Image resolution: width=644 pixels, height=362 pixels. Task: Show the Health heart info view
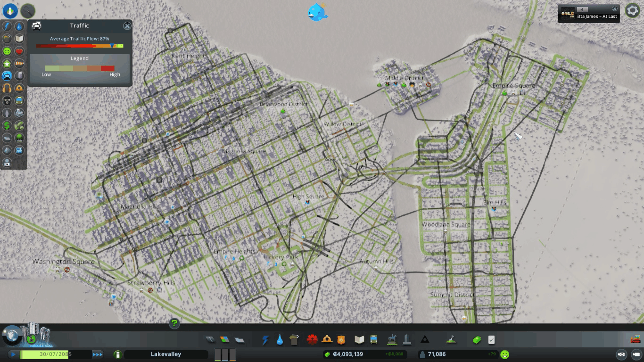tap(19, 51)
